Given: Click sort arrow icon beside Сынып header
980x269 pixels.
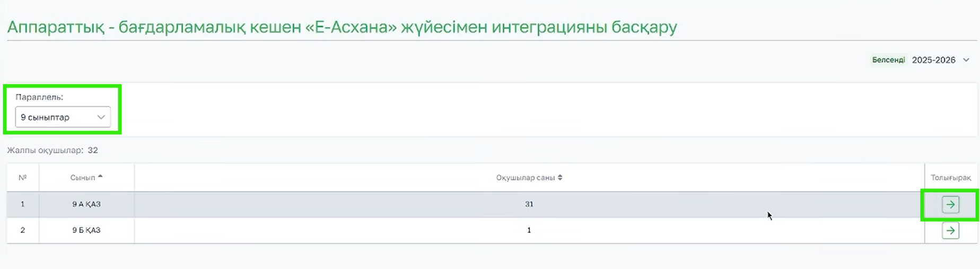Looking at the screenshot, I should tap(100, 177).
